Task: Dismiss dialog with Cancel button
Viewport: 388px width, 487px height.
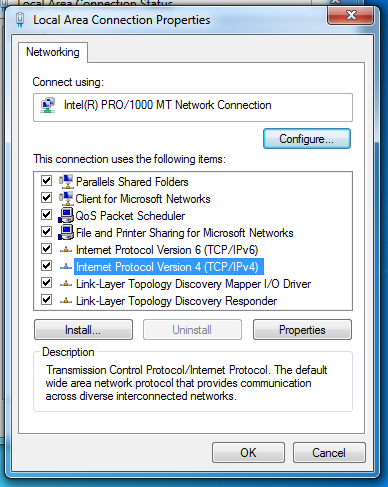Action: 329,453
